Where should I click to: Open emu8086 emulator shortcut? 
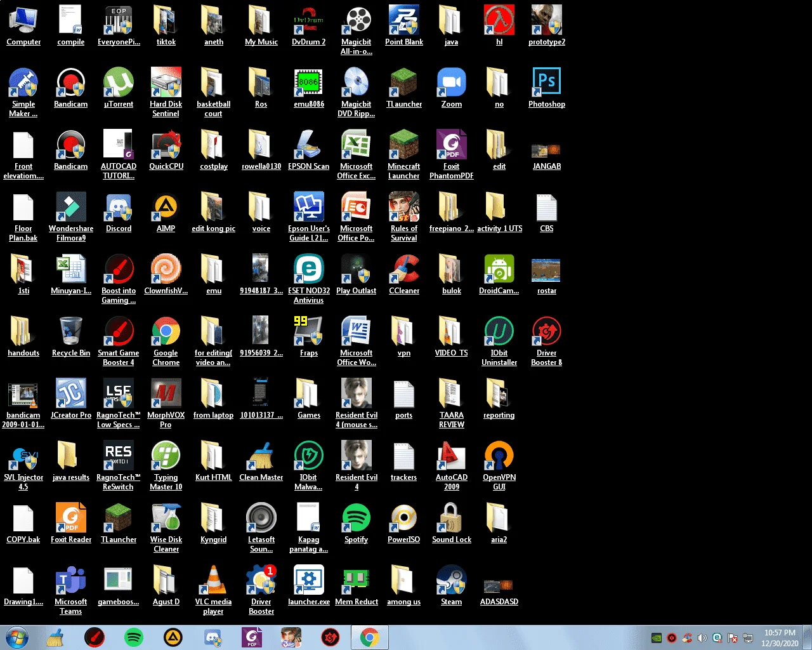point(309,88)
